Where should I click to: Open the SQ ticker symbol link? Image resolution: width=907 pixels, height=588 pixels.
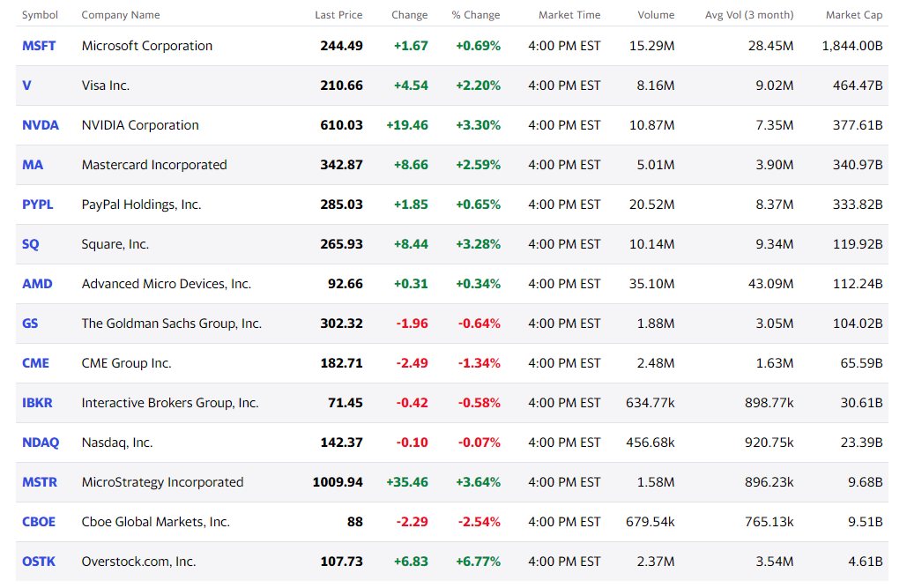point(31,244)
